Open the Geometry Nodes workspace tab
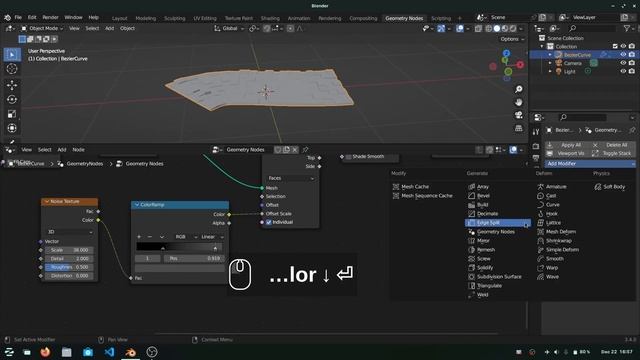640x360 pixels. click(x=404, y=18)
